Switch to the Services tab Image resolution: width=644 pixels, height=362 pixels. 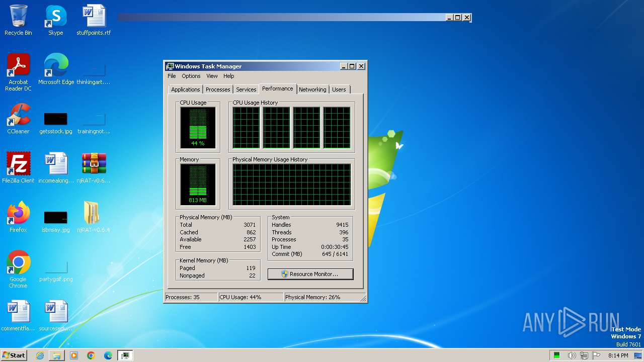tap(246, 89)
